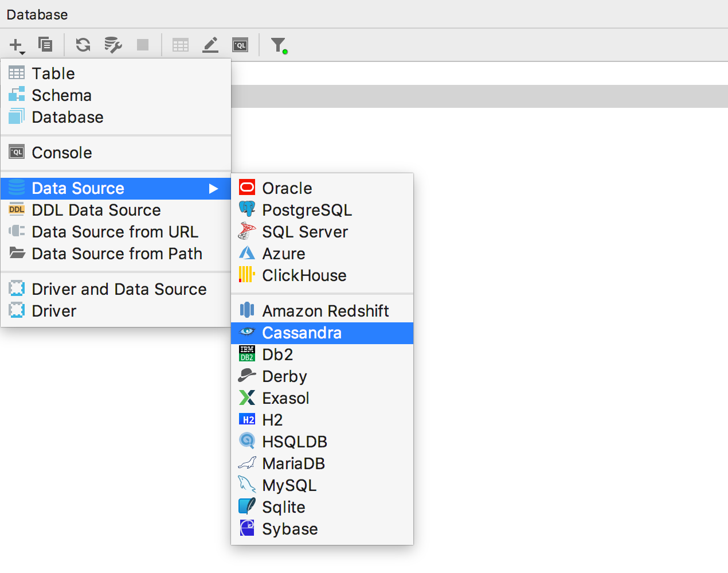Viewport: 728px width, 573px height.
Task: Click the Azure logo icon
Action: click(x=247, y=253)
